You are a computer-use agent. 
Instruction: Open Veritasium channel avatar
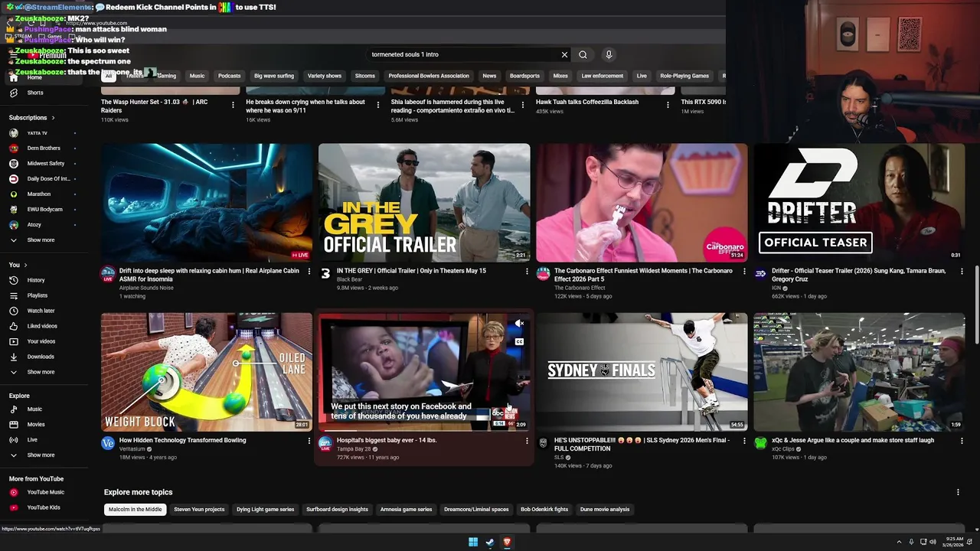click(x=108, y=443)
